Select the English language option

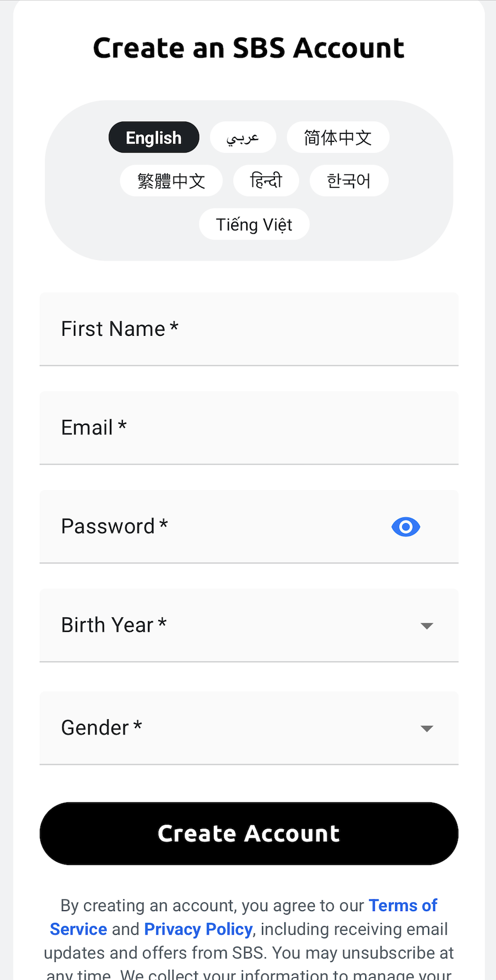[x=154, y=137]
